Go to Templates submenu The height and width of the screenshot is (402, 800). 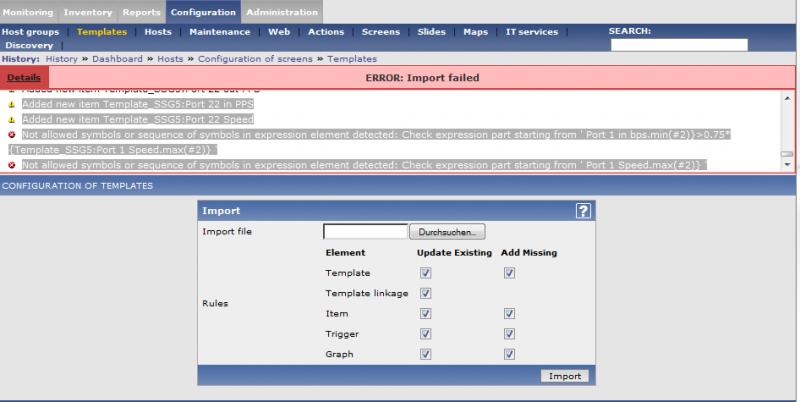pos(102,32)
